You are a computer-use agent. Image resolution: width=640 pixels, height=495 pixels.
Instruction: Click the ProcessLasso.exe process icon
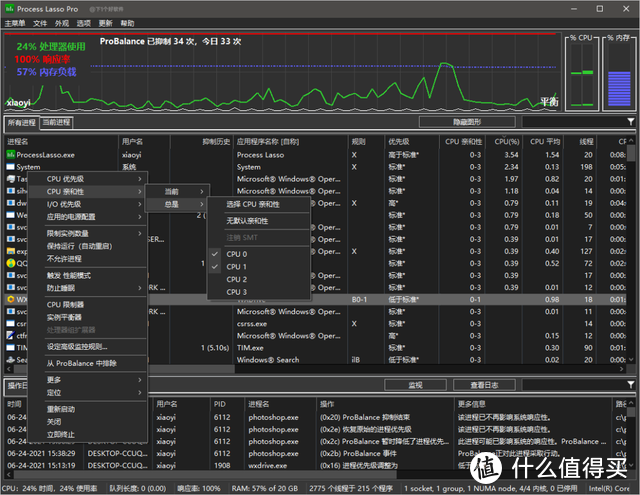(x=11, y=155)
